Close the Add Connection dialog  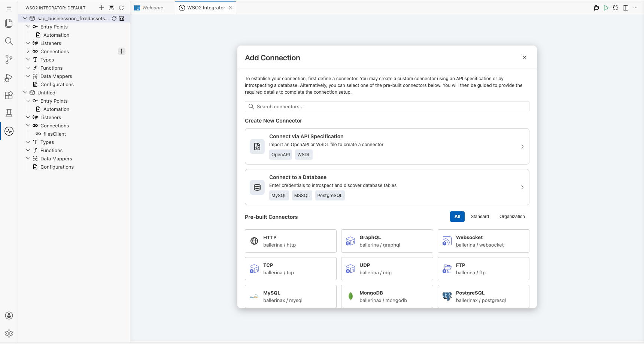525,57
